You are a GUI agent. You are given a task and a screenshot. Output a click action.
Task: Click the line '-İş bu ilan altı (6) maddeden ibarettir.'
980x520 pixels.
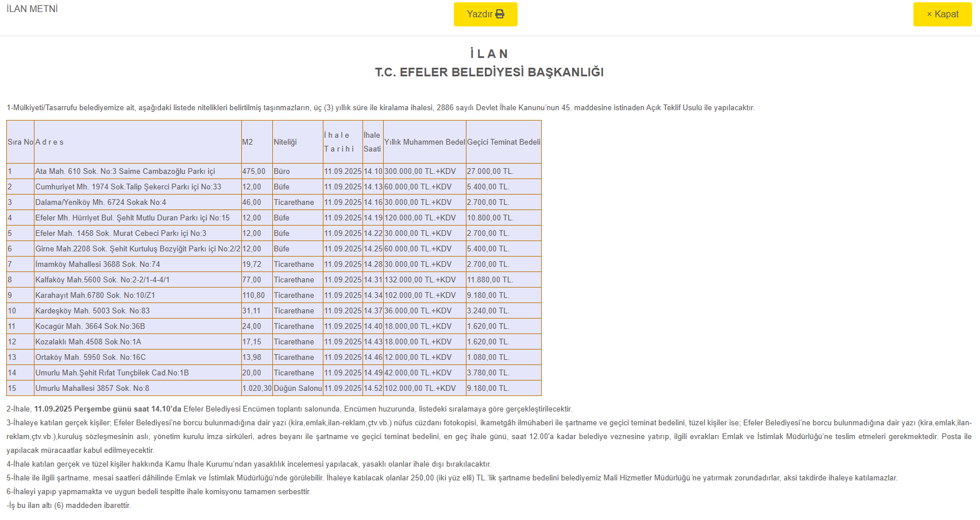tap(69, 506)
